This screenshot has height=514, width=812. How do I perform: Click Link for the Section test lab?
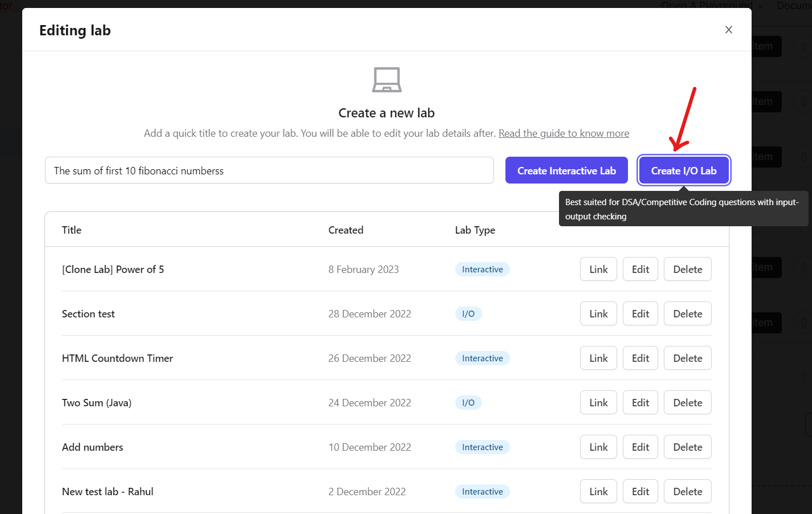tap(598, 314)
